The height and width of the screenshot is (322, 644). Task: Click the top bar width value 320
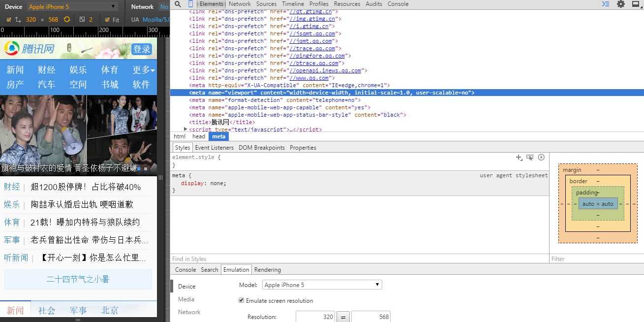coord(31,20)
